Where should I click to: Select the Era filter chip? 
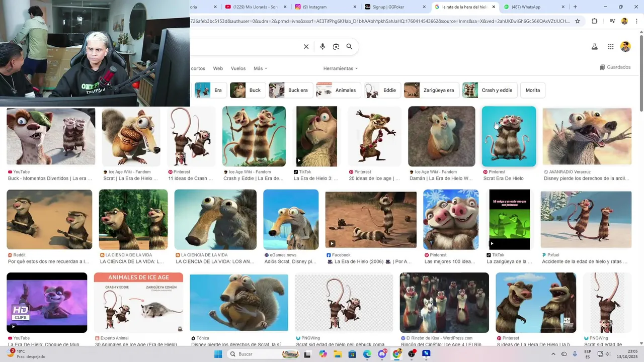(x=211, y=90)
